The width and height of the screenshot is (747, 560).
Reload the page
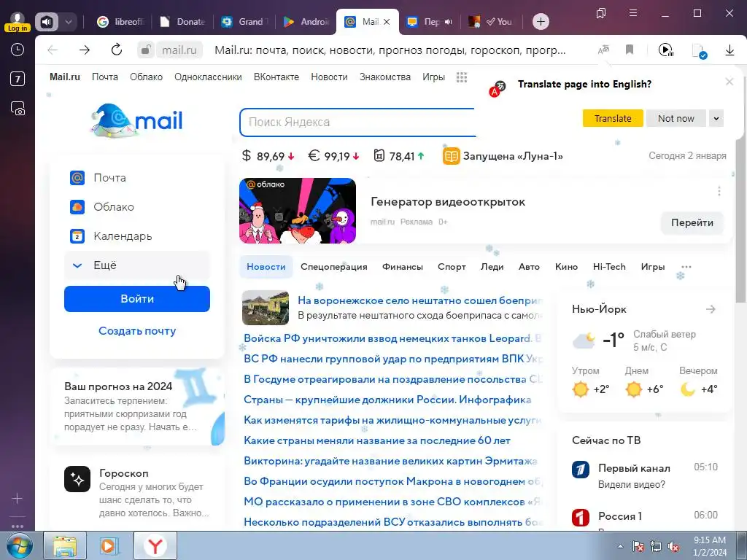point(116,50)
